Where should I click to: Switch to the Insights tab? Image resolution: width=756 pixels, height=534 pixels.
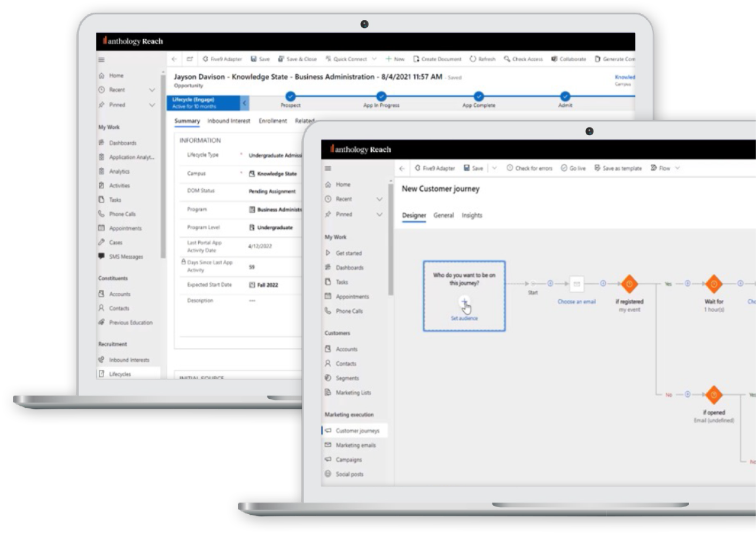[x=472, y=215]
